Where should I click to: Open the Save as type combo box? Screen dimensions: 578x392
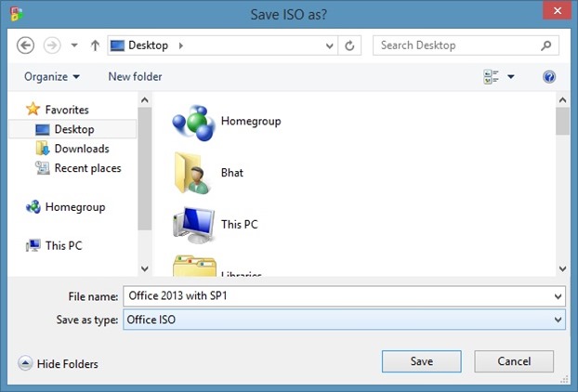coord(344,320)
